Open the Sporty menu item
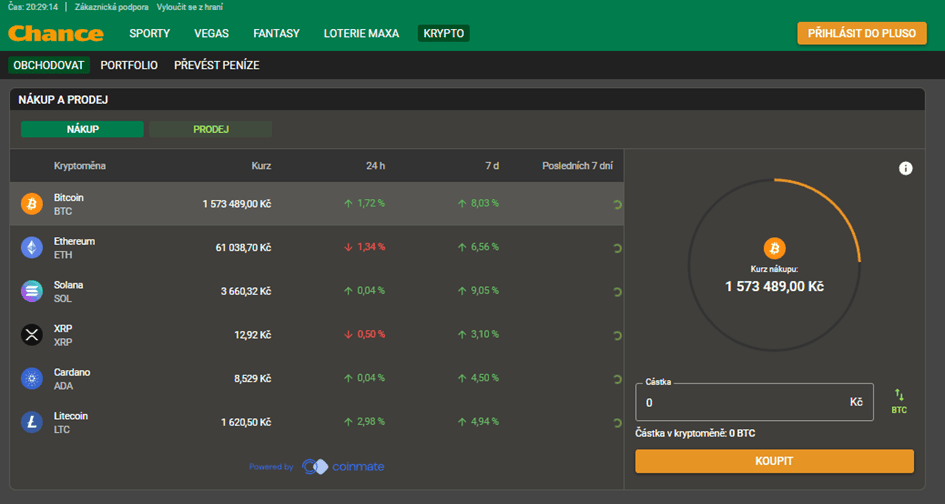This screenshot has width=945, height=504. pos(149,33)
